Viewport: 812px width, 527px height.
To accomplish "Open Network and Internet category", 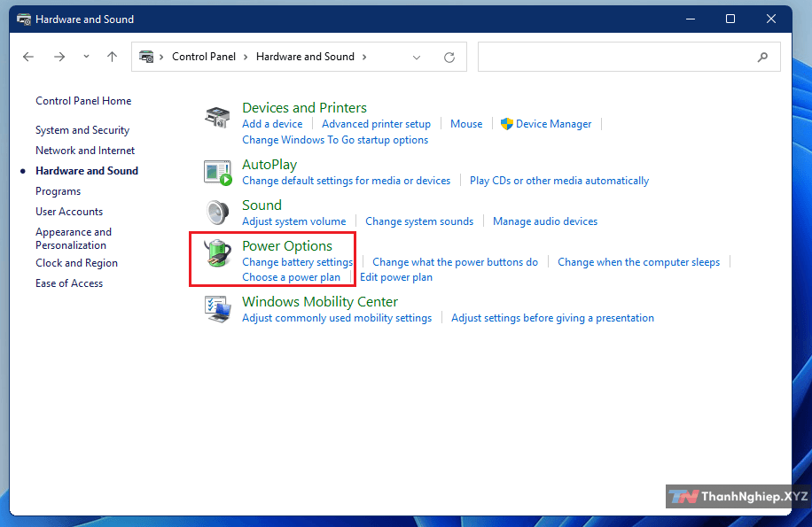I will (85, 151).
